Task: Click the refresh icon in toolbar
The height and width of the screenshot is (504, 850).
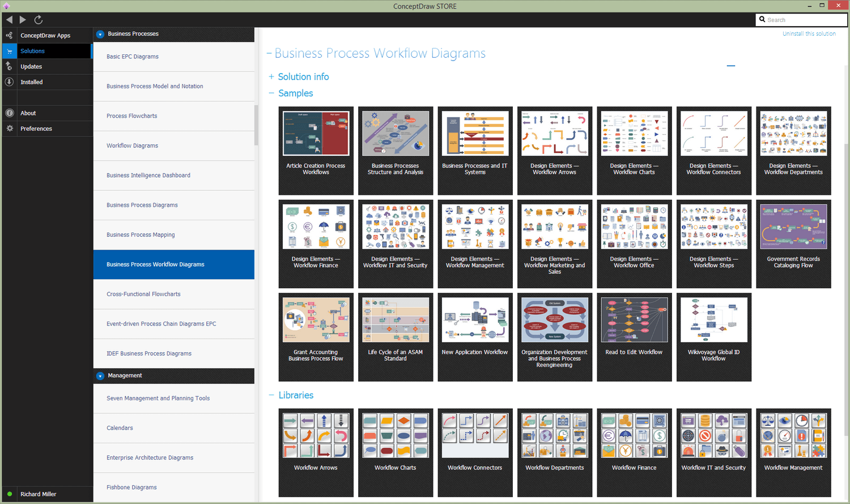Action: [x=39, y=20]
